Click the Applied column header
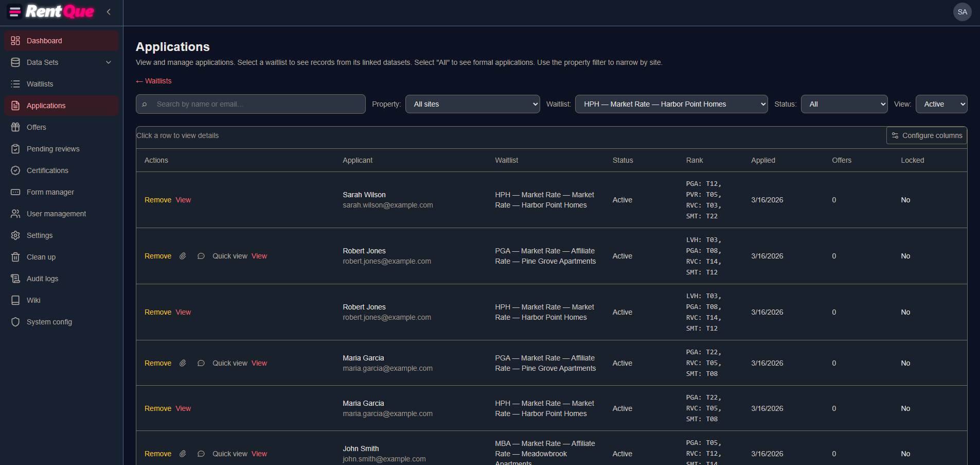980x465 pixels. pyautogui.click(x=763, y=160)
